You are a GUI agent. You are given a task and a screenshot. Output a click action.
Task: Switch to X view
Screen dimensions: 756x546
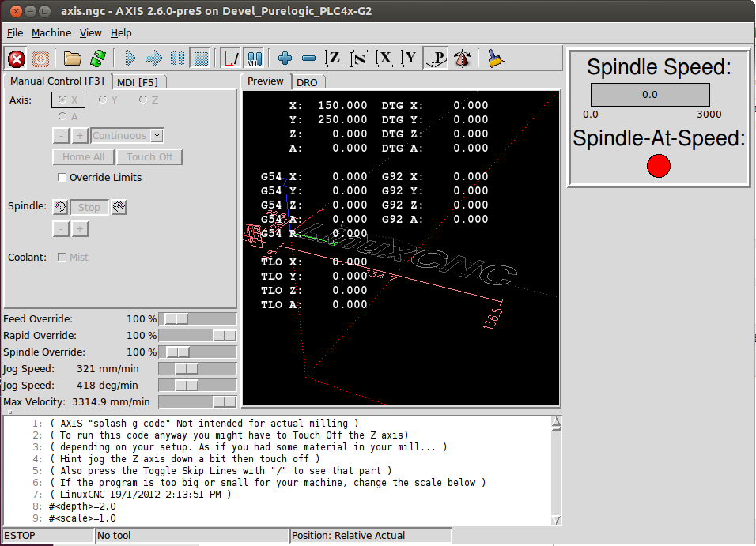pyautogui.click(x=384, y=58)
